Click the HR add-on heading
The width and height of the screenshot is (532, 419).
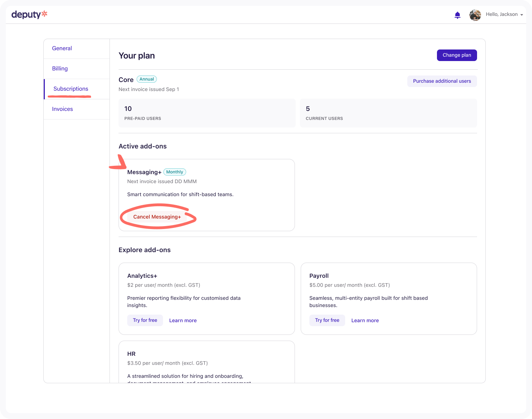(131, 354)
